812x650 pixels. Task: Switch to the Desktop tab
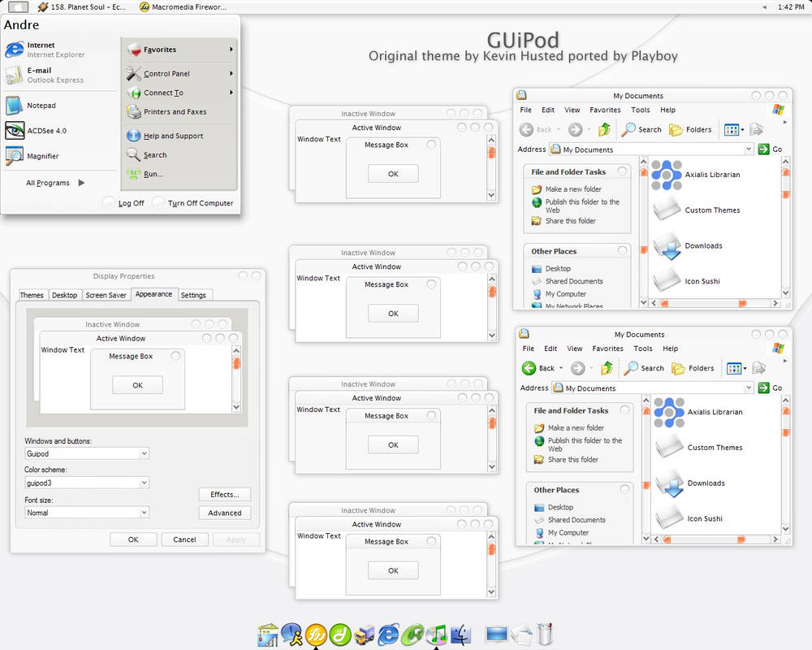coord(65,295)
